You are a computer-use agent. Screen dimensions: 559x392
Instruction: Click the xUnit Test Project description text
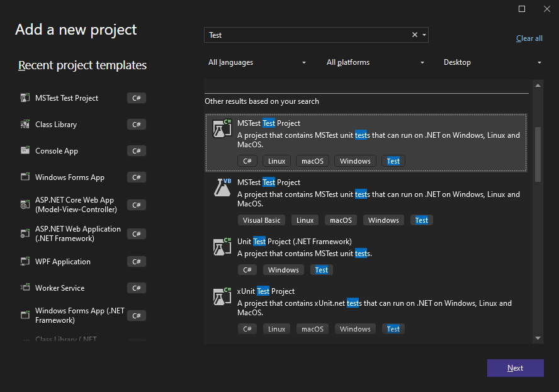pyautogui.click(x=375, y=308)
